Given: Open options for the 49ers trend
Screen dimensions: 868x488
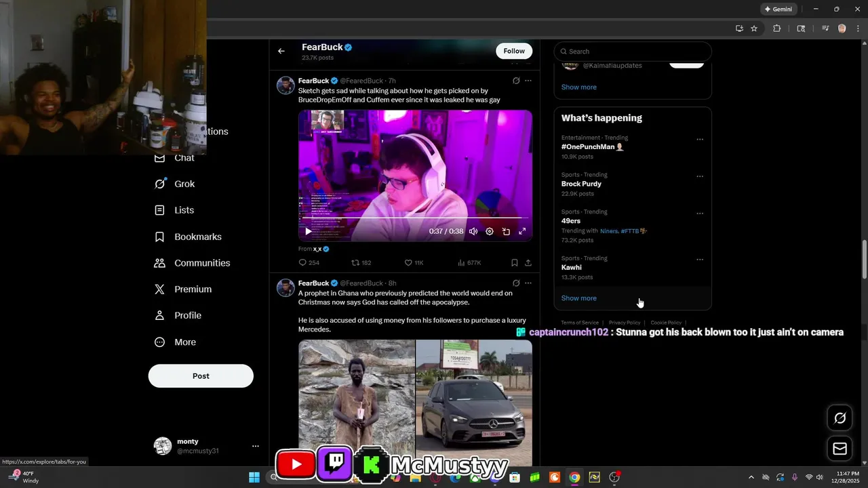Looking at the screenshot, I should pyautogui.click(x=700, y=213).
